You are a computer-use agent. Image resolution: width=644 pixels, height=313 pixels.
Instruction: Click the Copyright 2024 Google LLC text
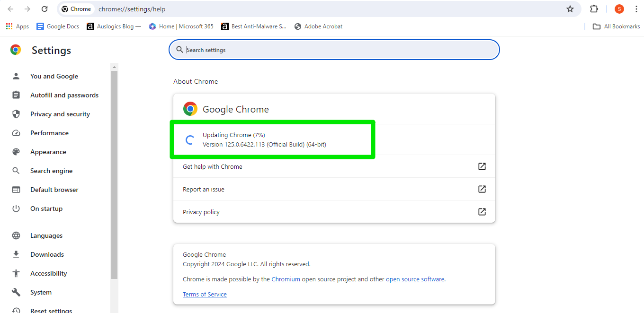(x=247, y=264)
